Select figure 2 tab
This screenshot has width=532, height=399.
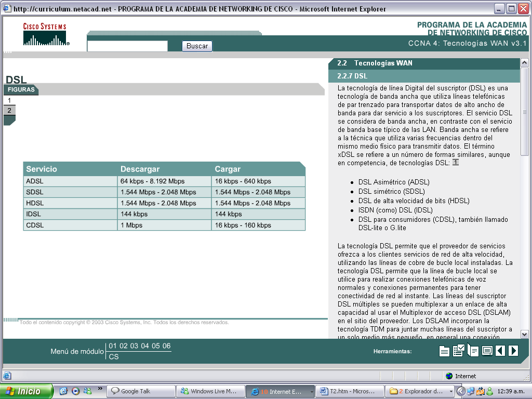[9, 110]
